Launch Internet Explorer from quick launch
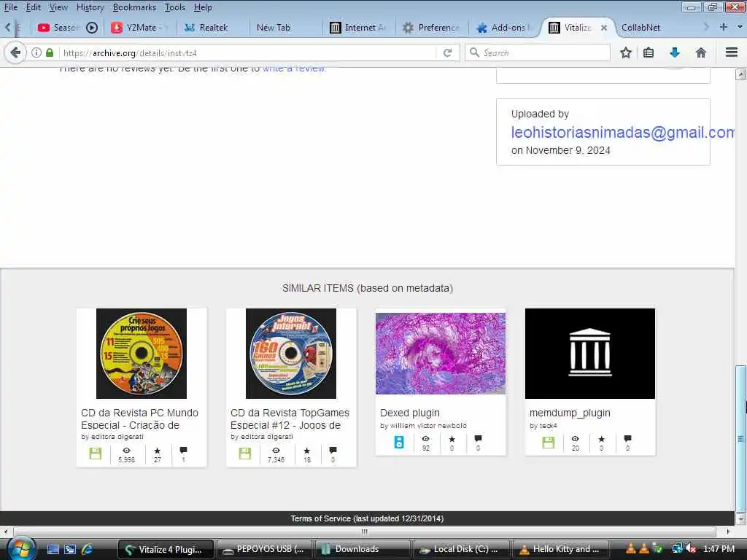Screen dimensions: 747x560 click(x=88, y=549)
